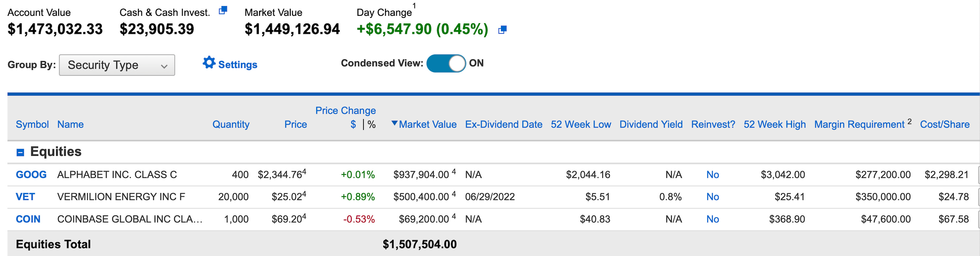Viewport: 980px width, 256px height.
Task: Sort by Ex-Dividend Date column
Action: point(504,124)
